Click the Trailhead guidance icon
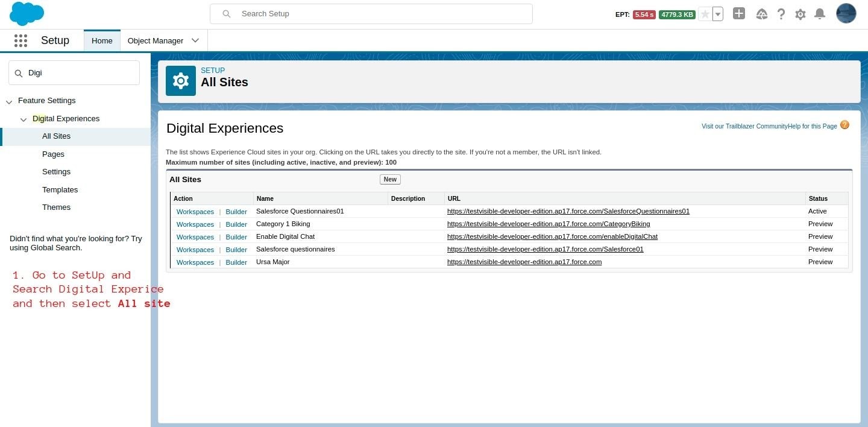Viewport: 868px width, 427px height. [762, 14]
